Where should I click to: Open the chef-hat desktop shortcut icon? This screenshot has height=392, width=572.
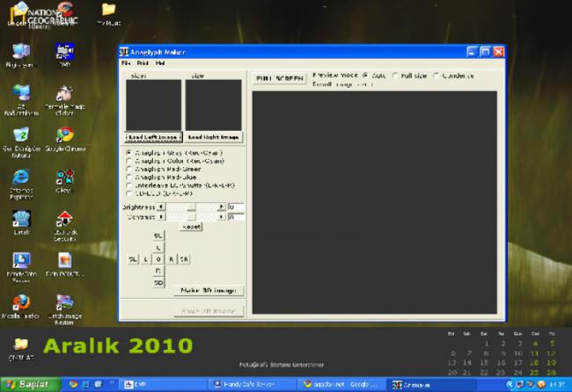tap(21, 219)
